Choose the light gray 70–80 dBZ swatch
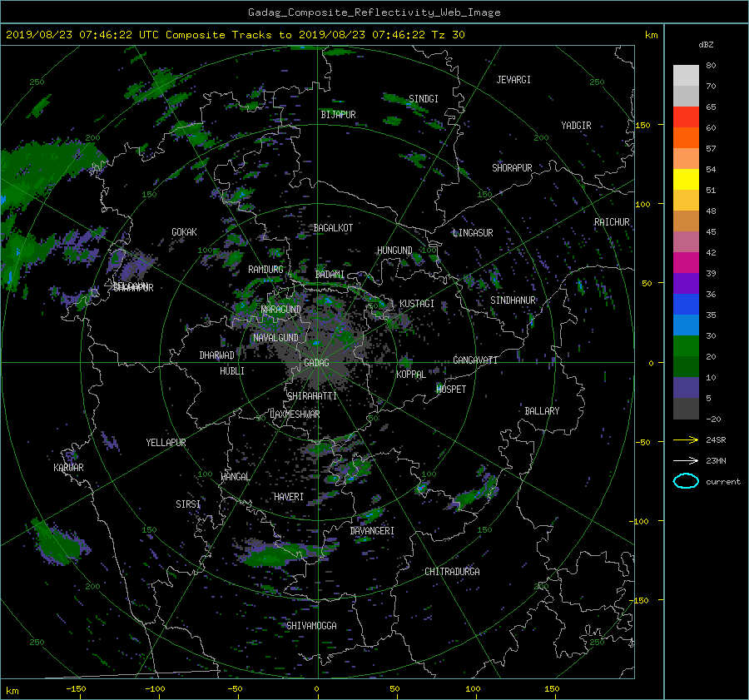This screenshot has height=700, width=749. pos(686,75)
